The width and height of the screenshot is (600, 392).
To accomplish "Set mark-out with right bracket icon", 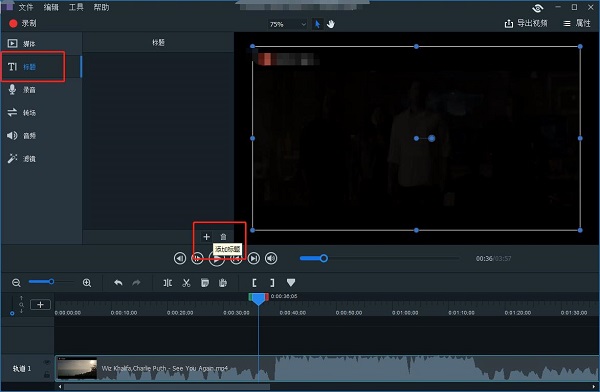I will [272, 283].
